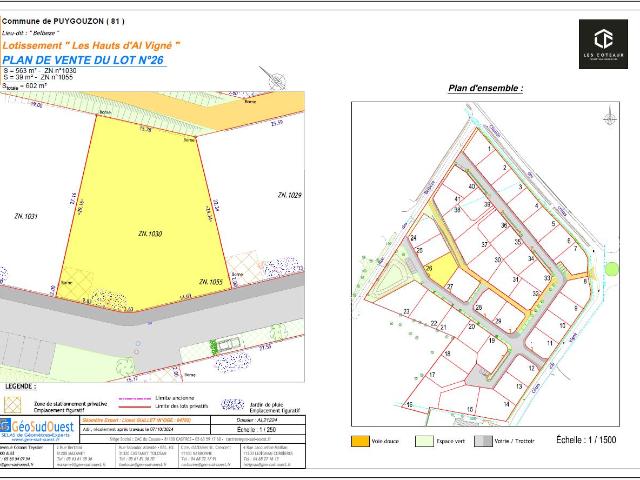Image resolution: width=640 pixels, height=480 pixels.
Task: Click the 'Dossier' reference cell
Action: pyautogui.click(x=257, y=420)
